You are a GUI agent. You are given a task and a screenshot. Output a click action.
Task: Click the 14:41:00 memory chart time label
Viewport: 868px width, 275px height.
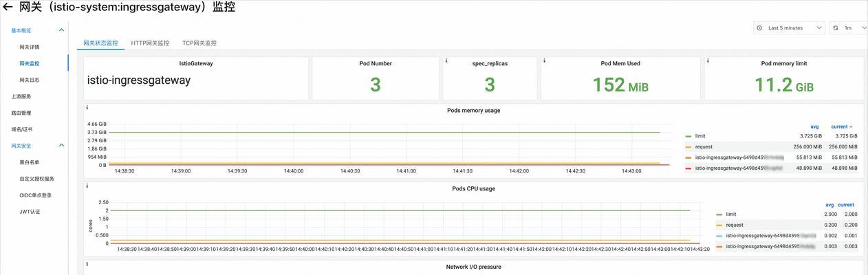[x=406, y=171]
